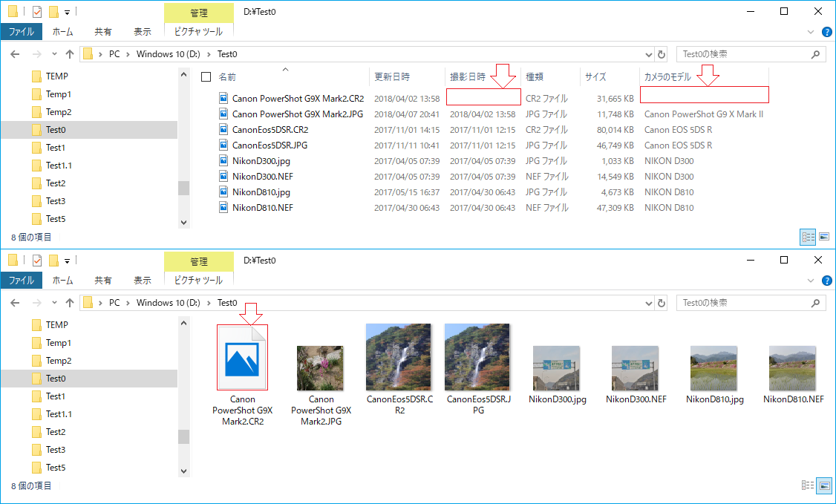This screenshot has height=504, width=836.
Task: Click the search magnifier in top window
Action: point(815,54)
